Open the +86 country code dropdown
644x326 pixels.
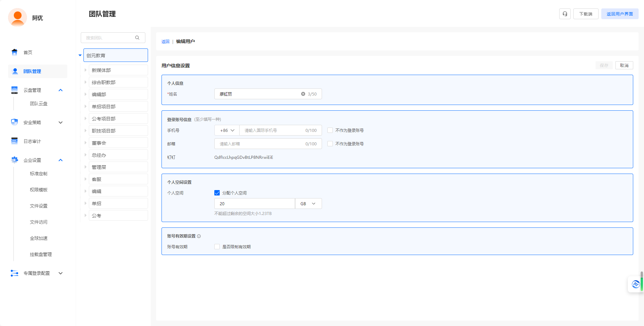pyautogui.click(x=227, y=130)
